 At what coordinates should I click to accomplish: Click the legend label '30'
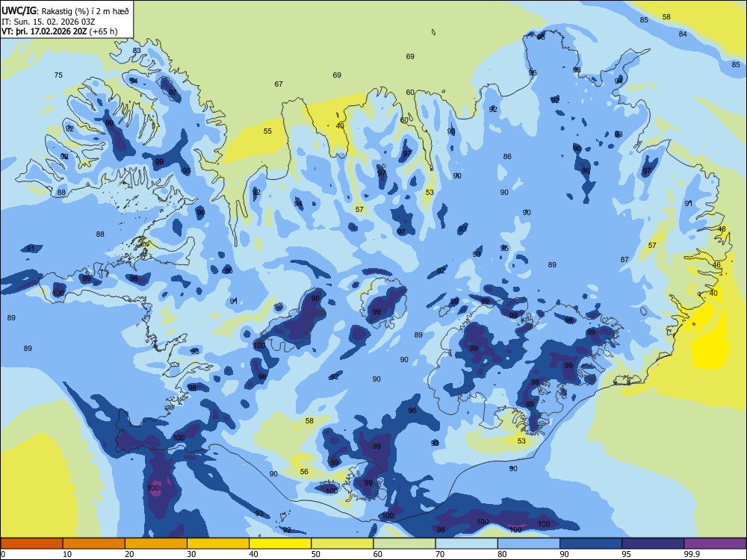pos(191,554)
